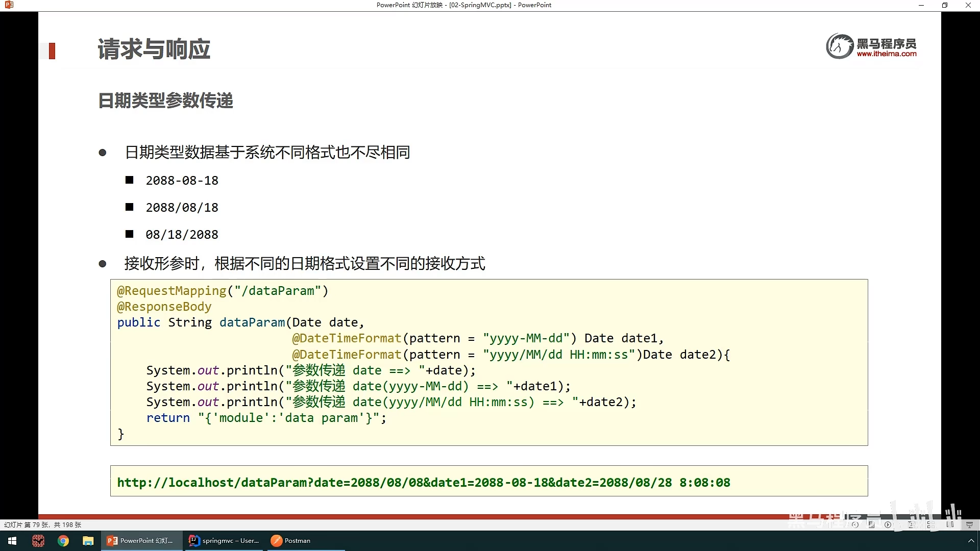Open slide show menu icon between arrows
Image resolution: width=980 pixels, height=551 pixels.
pos(871,524)
